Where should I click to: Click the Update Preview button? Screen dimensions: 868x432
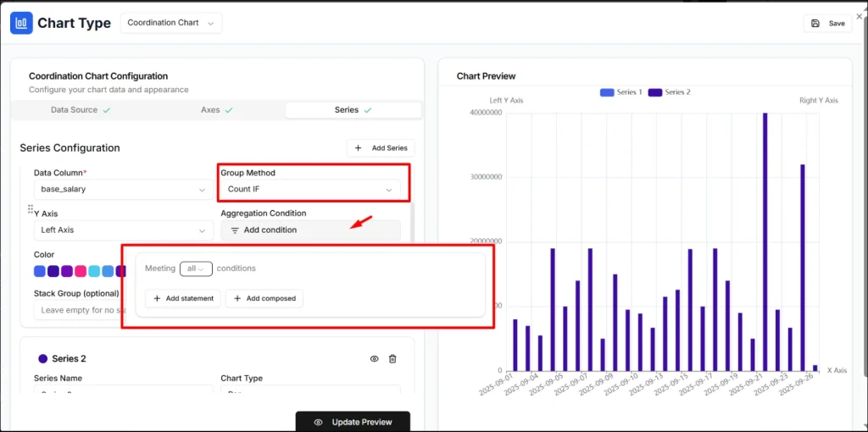(x=353, y=422)
